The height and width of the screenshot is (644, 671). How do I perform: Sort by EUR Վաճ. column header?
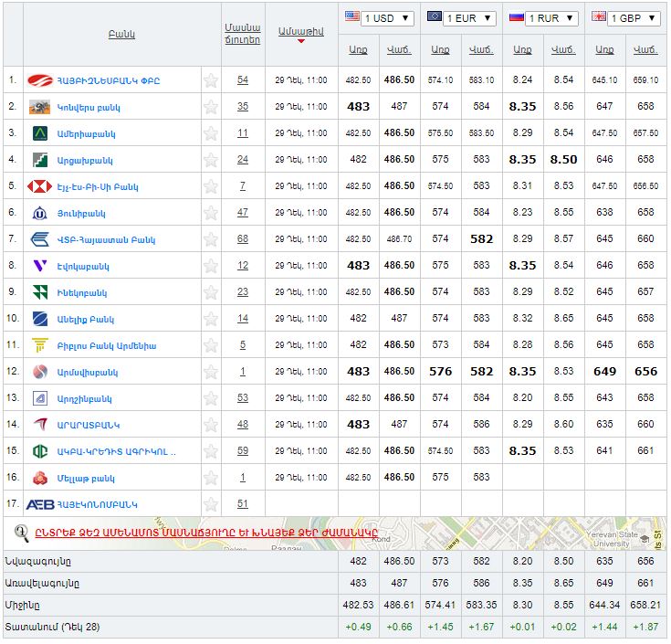click(481, 49)
